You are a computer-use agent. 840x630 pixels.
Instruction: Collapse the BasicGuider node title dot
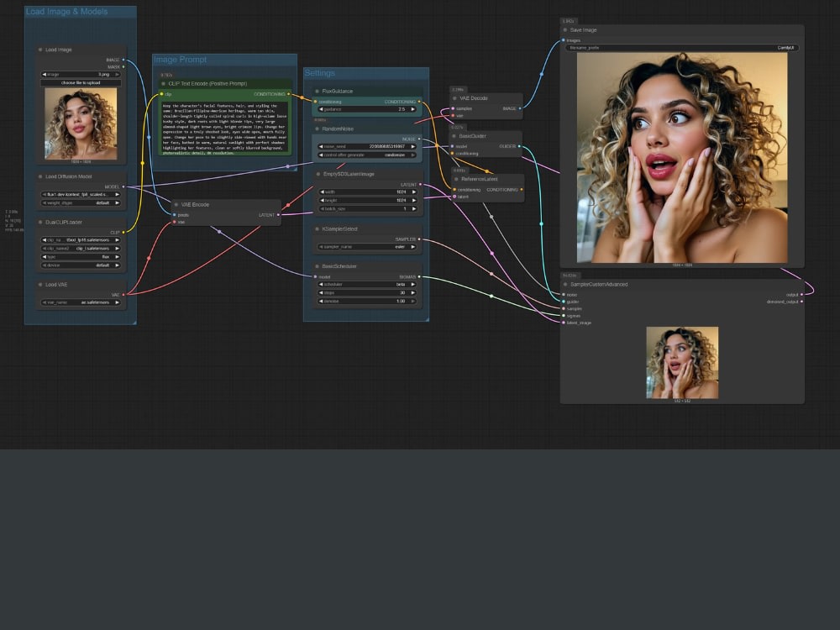[x=454, y=136]
